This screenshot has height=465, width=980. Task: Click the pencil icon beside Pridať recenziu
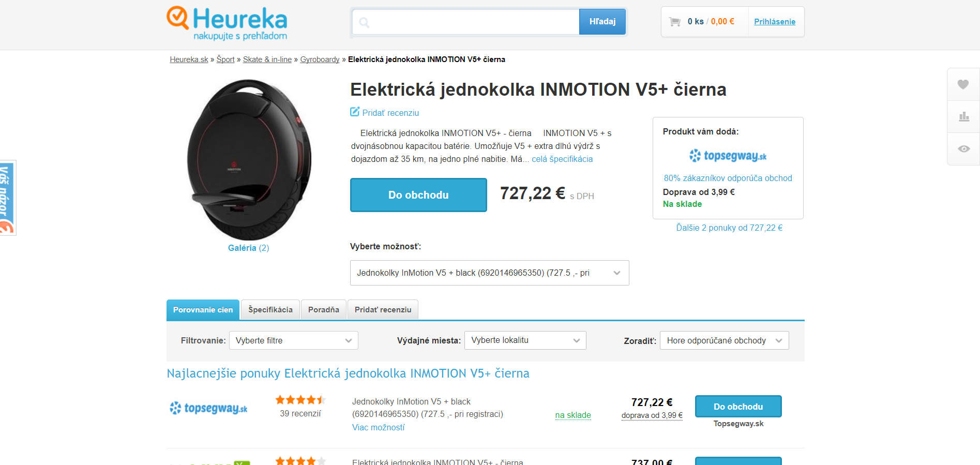[355, 112]
